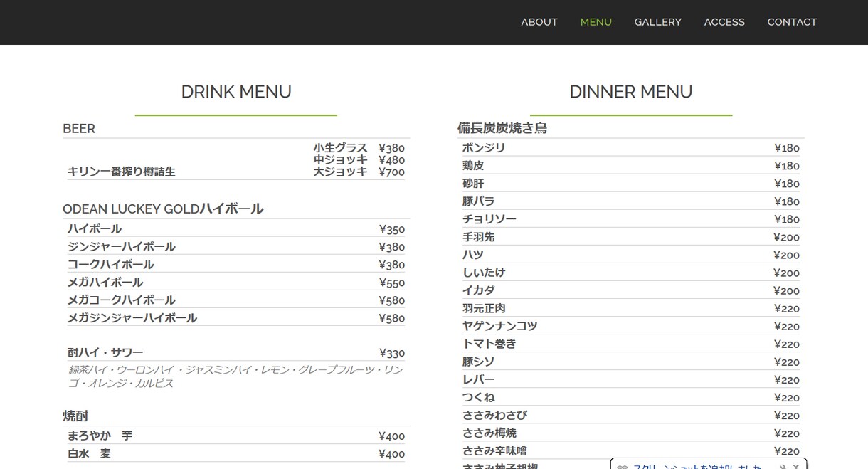
Task: Go to the GALLERY section
Action: point(657,22)
